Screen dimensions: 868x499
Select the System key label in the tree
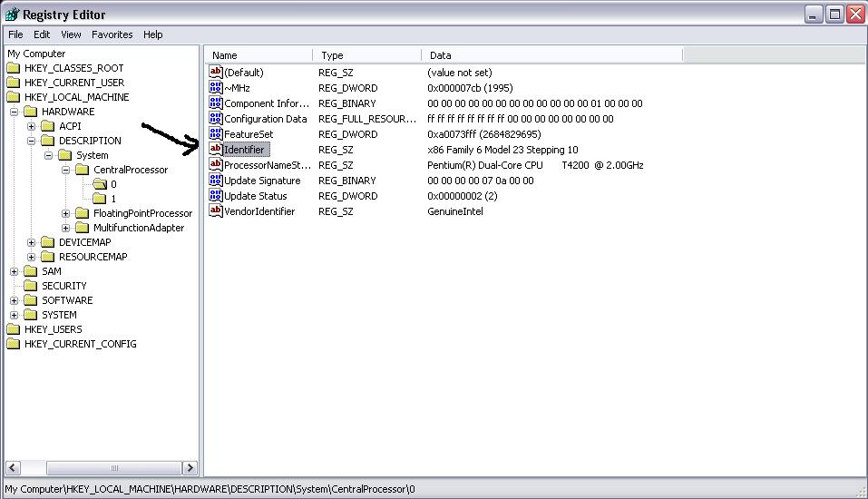pos(92,155)
